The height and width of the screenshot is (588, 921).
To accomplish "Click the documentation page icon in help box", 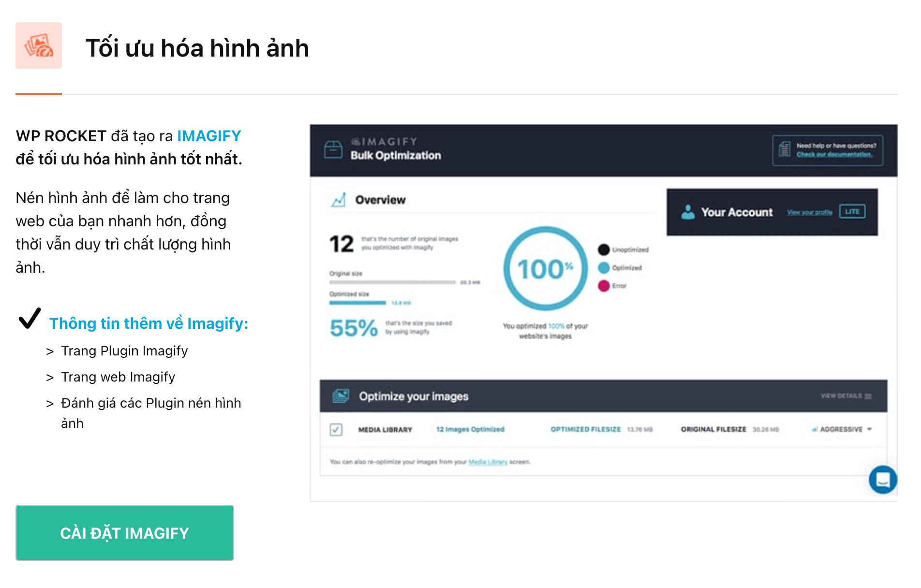I will tap(784, 150).
